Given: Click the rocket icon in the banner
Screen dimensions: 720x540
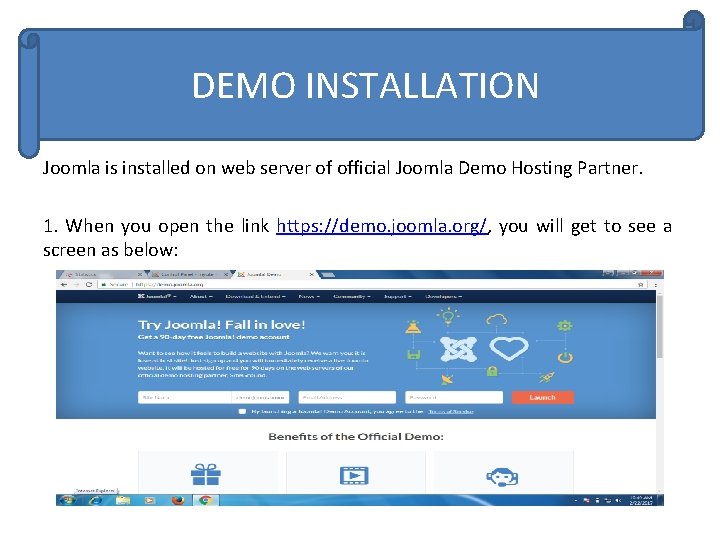Looking at the screenshot, I should 547,377.
